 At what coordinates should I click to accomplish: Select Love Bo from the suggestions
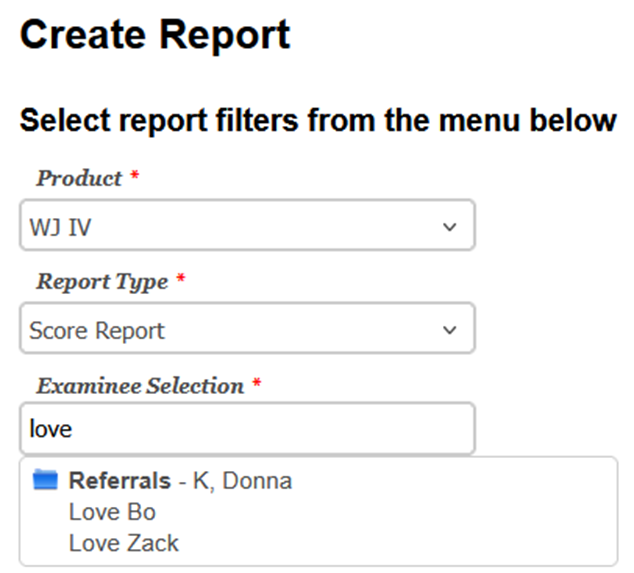tap(112, 512)
